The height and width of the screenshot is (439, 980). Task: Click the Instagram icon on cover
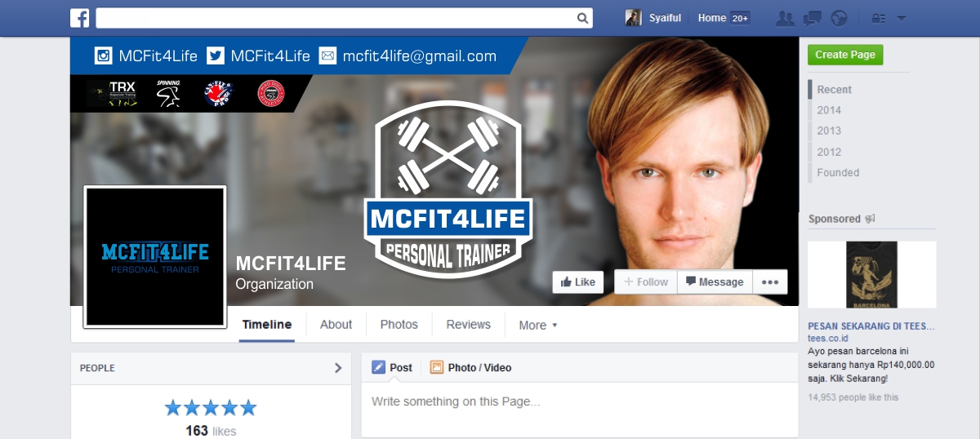coord(104,55)
